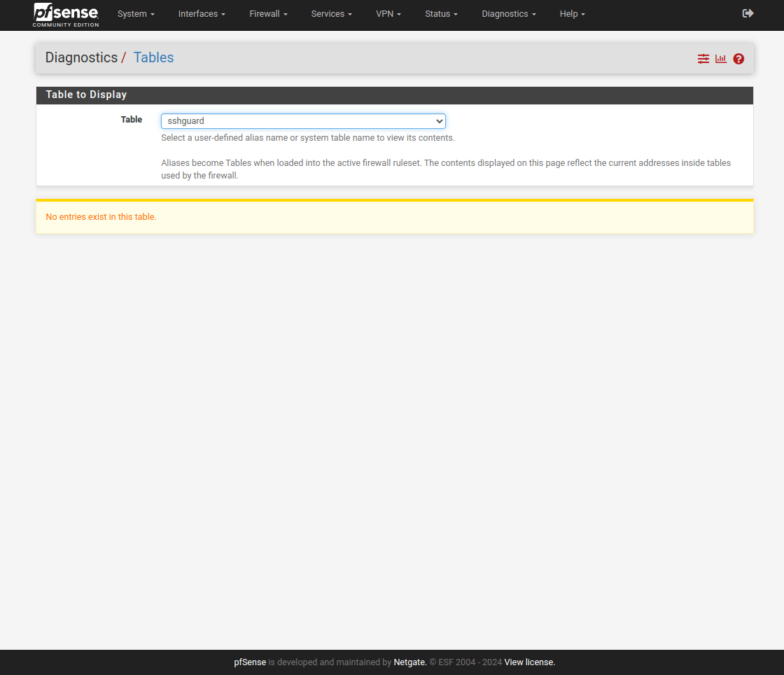
Task: Expand the Diagnostics navbar menu
Action: pyautogui.click(x=509, y=14)
